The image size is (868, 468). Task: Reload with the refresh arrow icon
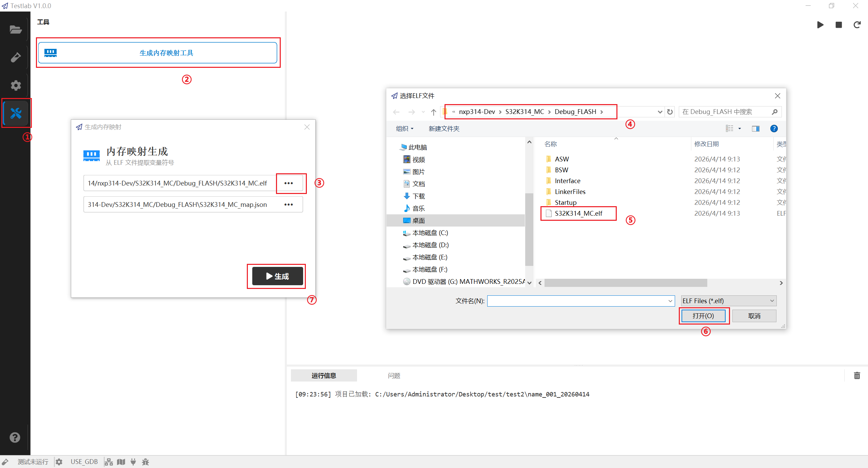pyautogui.click(x=857, y=25)
